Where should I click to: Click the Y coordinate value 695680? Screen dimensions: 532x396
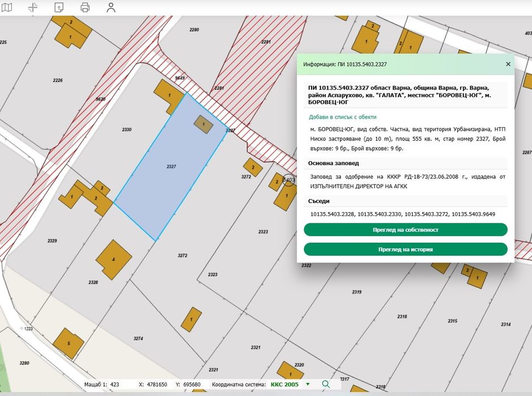click(x=192, y=385)
